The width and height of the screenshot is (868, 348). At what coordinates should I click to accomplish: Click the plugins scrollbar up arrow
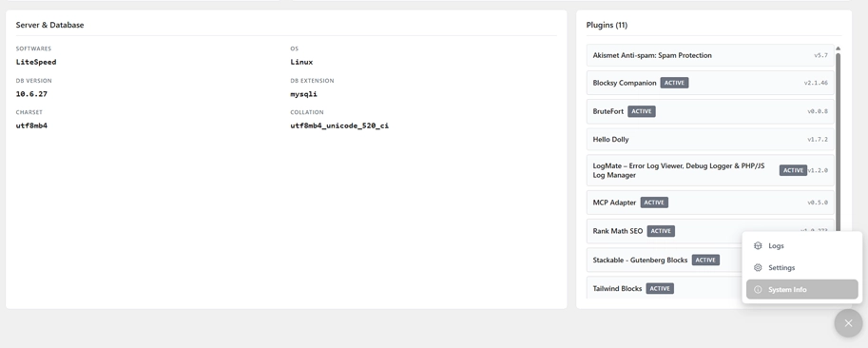pyautogui.click(x=838, y=48)
